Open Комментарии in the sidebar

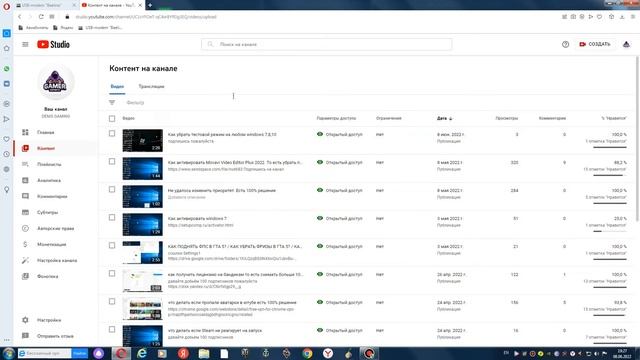click(x=52, y=196)
